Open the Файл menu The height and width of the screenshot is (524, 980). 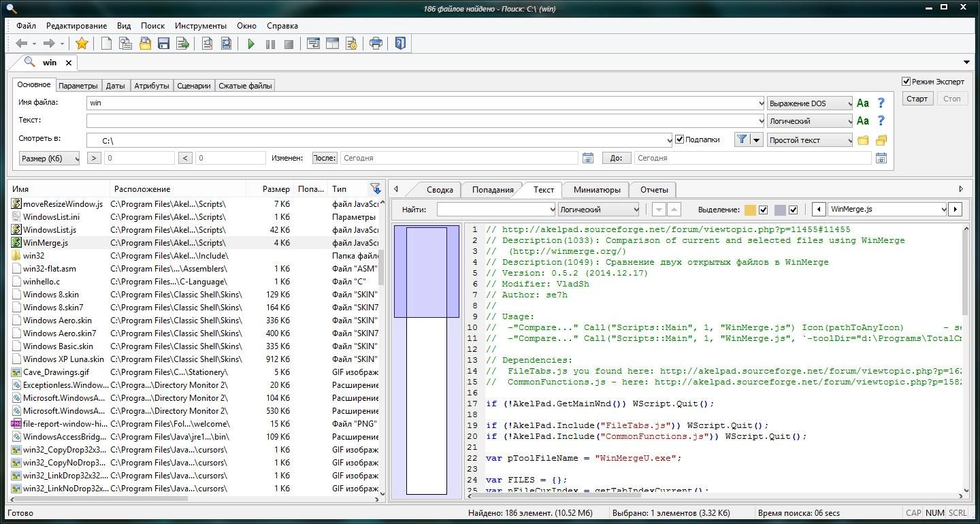pos(27,25)
